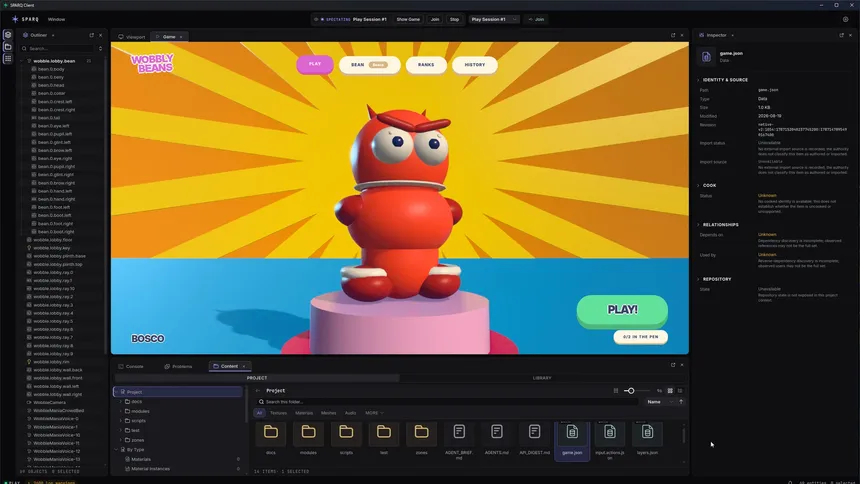Screen dimensions: 860x484
Task: Toggle Outliner sort arrows beside search
Action: pos(100,48)
